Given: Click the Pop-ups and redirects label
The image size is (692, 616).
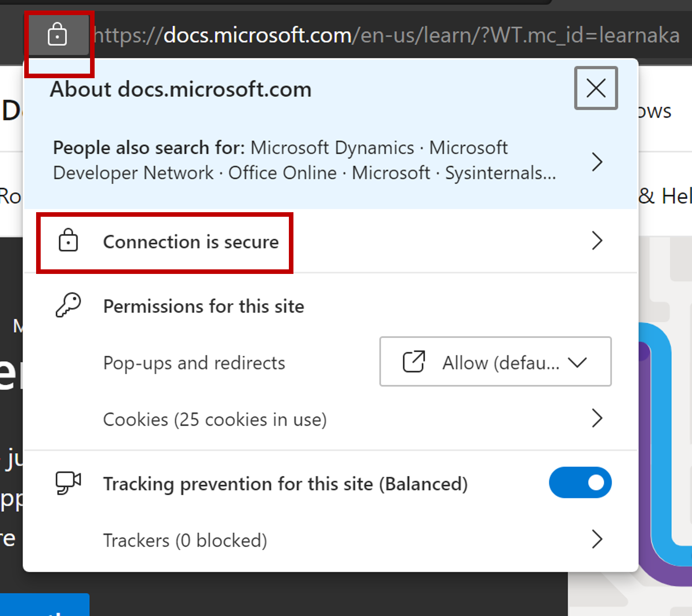Looking at the screenshot, I should coord(194,363).
